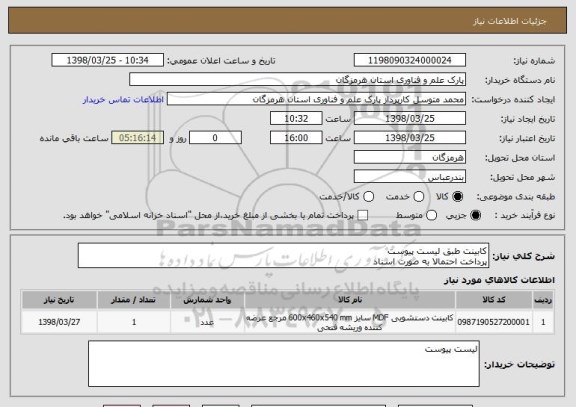Image resolution: width=576 pixels, height=407 pixels.
Task: Click the کابینت دستشویی MDF product name cell
Action: (x=350, y=322)
